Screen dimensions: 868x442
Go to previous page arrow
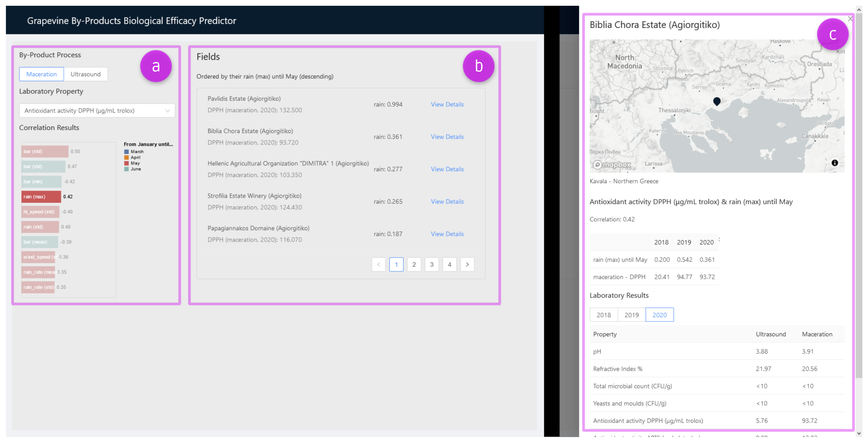click(x=378, y=264)
